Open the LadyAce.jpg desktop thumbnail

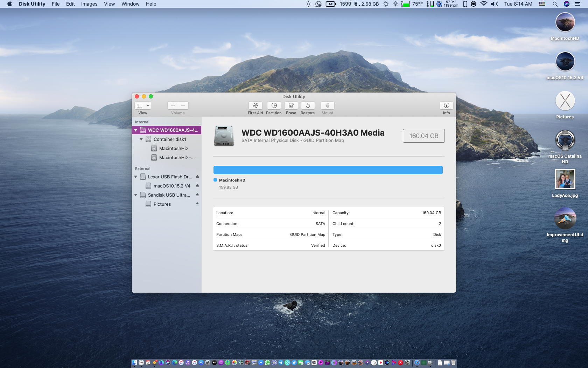click(x=565, y=179)
